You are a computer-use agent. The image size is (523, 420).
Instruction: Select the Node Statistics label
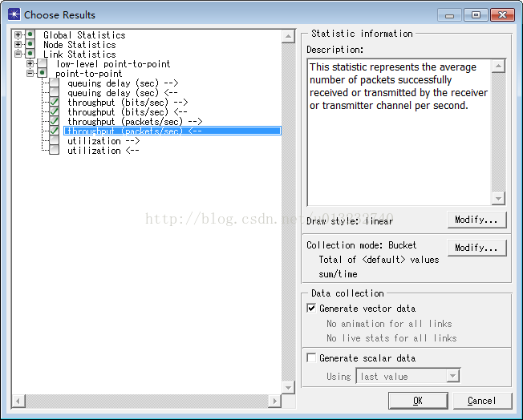[79, 45]
